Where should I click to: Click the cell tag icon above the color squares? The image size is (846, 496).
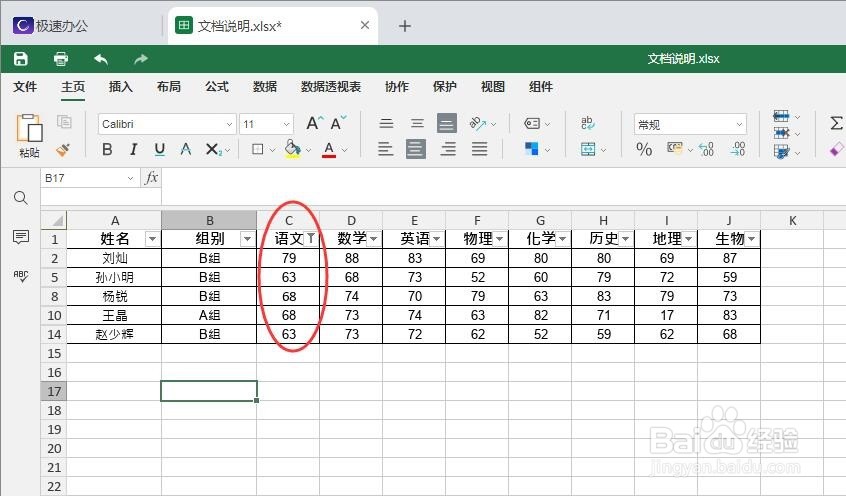pyautogui.click(x=532, y=124)
